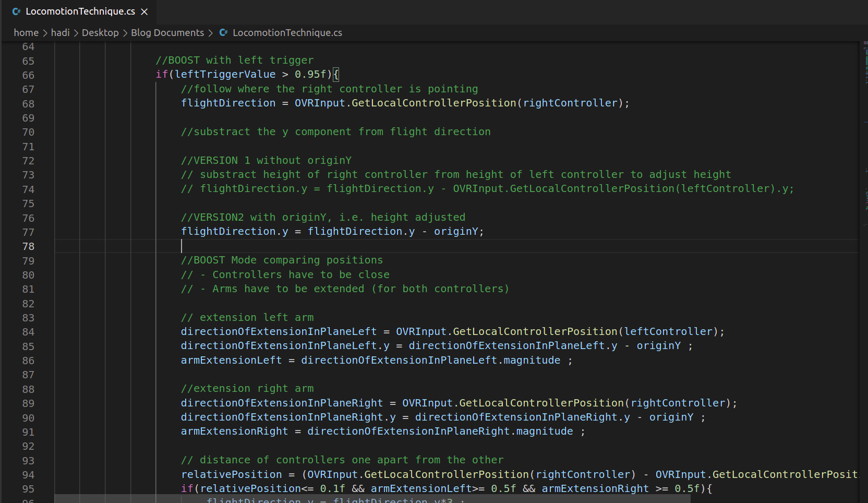Select the LocomotionTechnique.cs editor tab
The height and width of the screenshot is (503, 868).
[x=79, y=11]
